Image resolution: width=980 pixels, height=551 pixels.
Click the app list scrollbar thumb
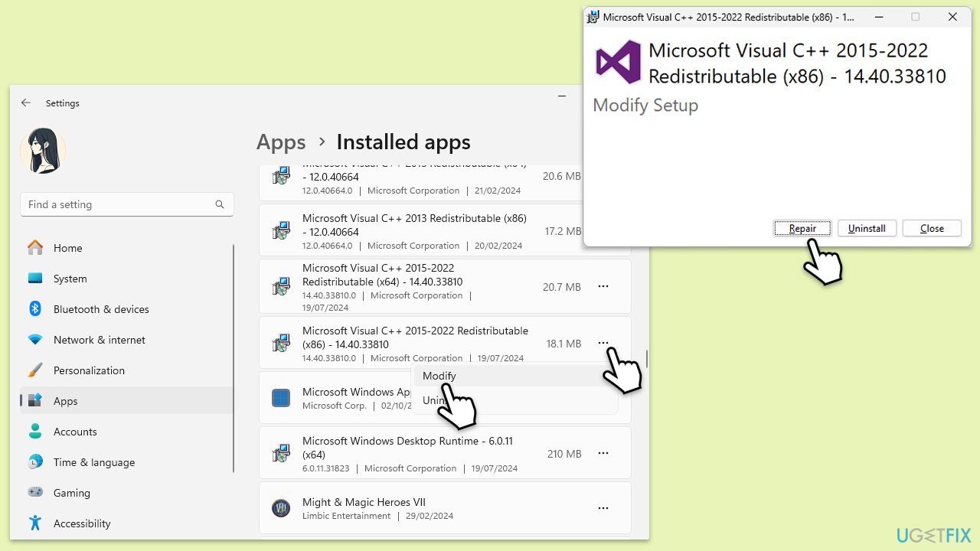(x=647, y=358)
